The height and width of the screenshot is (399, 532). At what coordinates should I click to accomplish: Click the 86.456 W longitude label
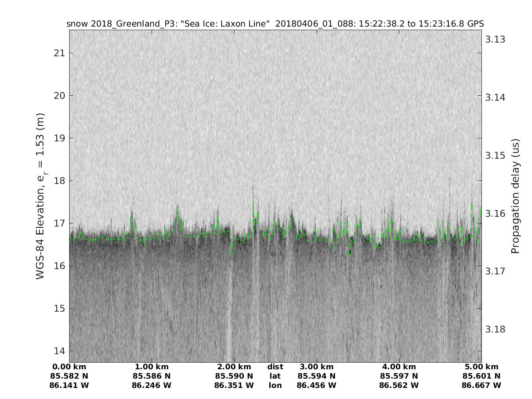pyautogui.click(x=317, y=386)
